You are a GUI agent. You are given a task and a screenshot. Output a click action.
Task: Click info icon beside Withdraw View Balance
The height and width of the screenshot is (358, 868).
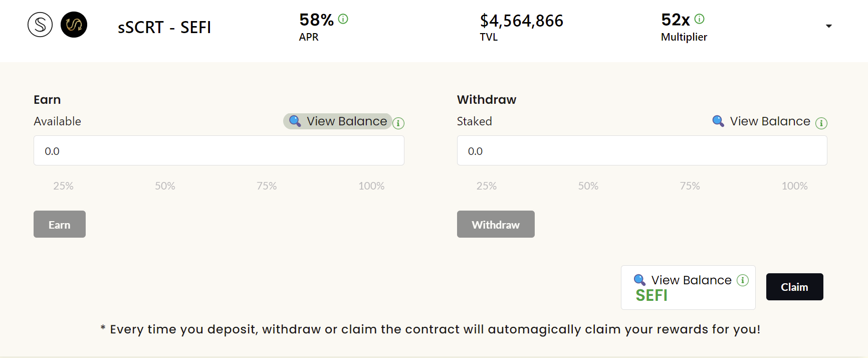(821, 123)
